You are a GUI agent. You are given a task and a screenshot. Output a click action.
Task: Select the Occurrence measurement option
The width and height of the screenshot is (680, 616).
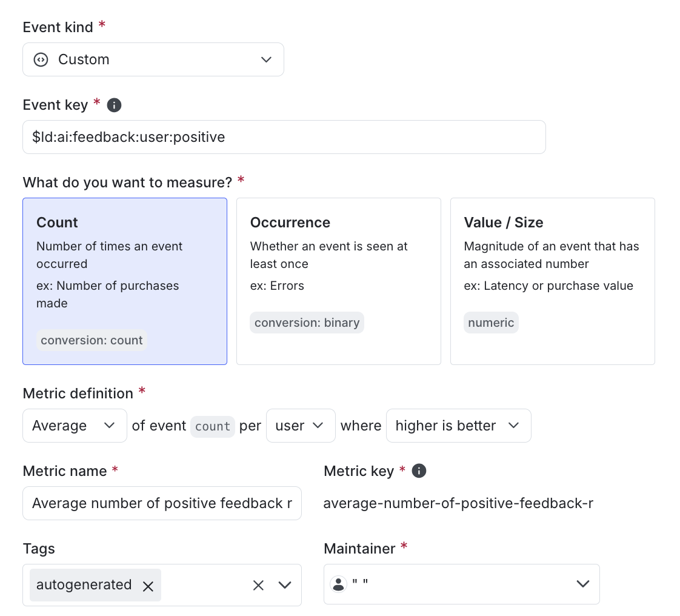pos(338,281)
